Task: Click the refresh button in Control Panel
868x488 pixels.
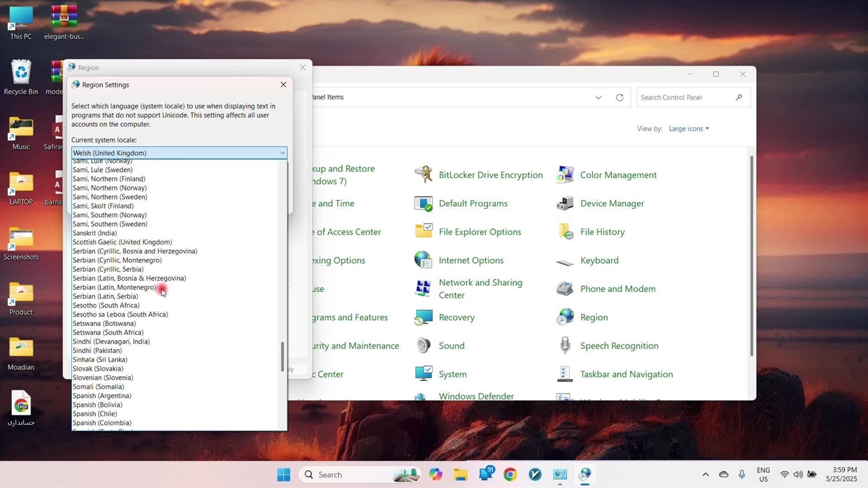Action: click(x=619, y=98)
